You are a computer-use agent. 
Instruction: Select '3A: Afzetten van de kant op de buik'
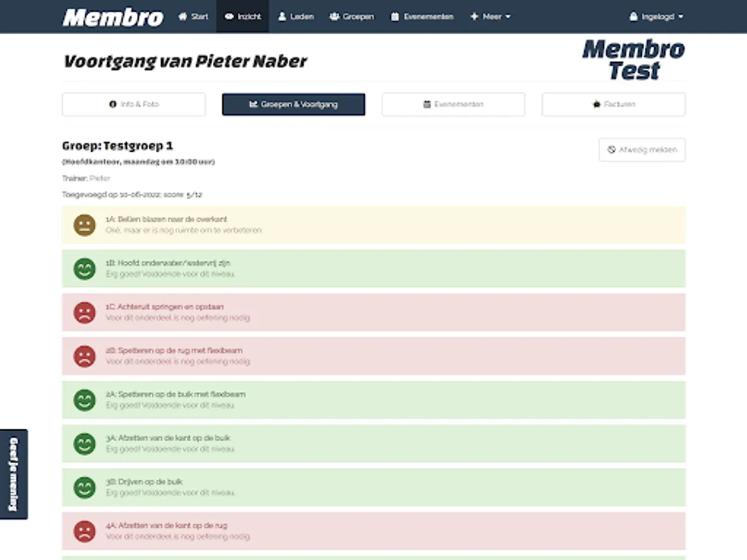[x=374, y=444]
